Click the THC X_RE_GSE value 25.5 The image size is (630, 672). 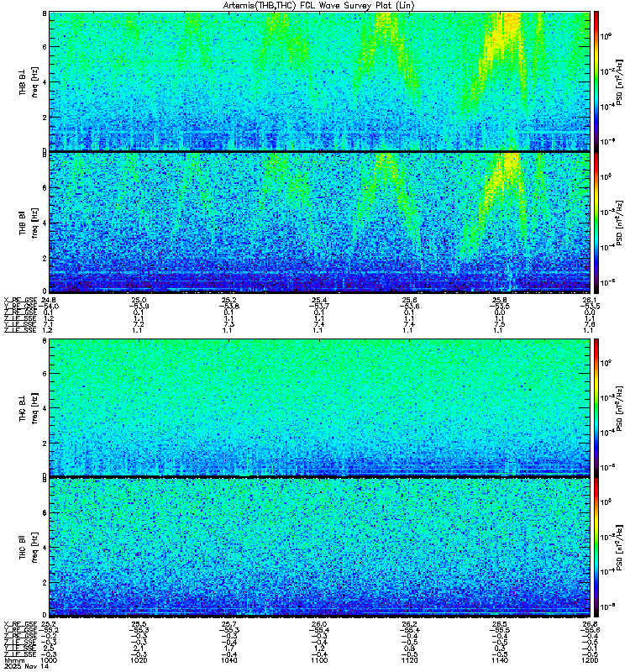[x=139, y=624]
